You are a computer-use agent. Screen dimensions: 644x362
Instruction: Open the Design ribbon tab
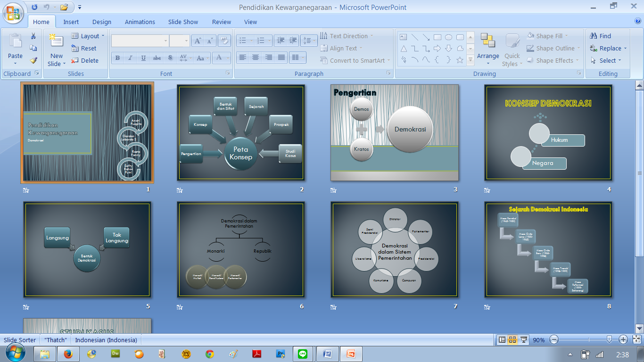102,22
